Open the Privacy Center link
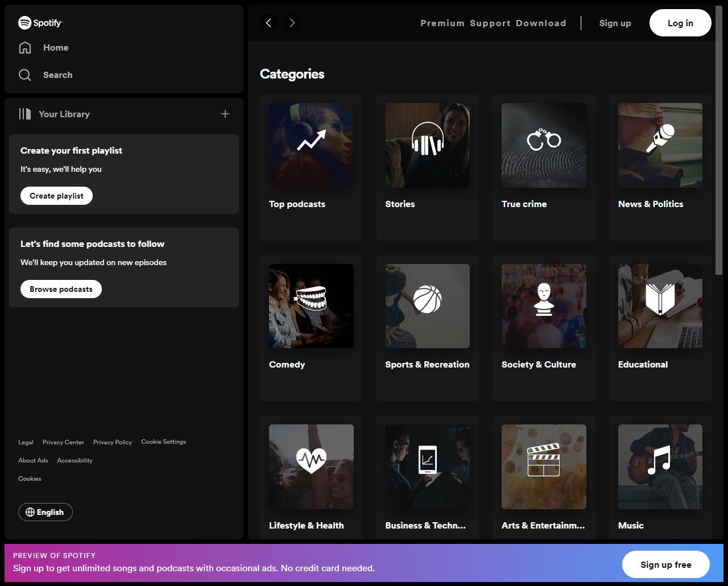728x586 pixels. tap(63, 442)
